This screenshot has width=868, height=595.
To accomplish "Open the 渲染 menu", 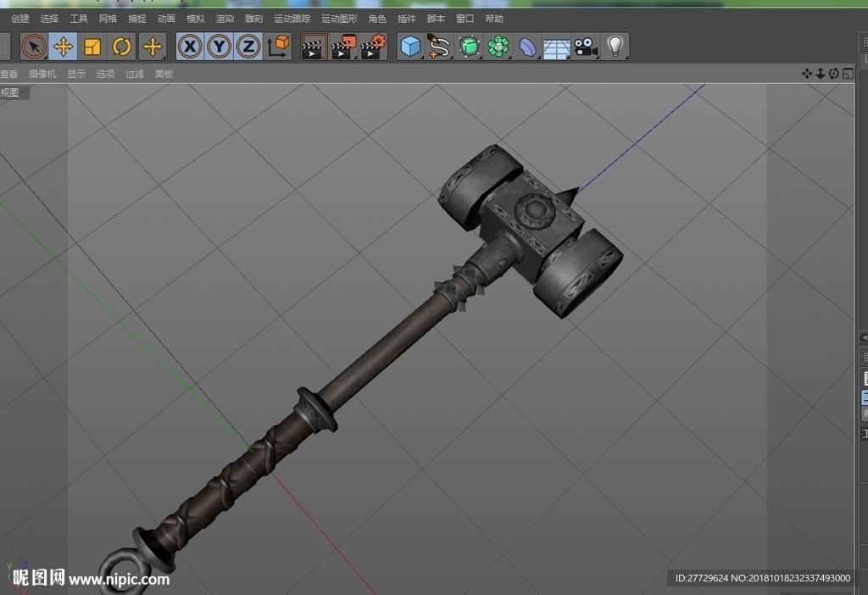I will click(x=225, y=19).
